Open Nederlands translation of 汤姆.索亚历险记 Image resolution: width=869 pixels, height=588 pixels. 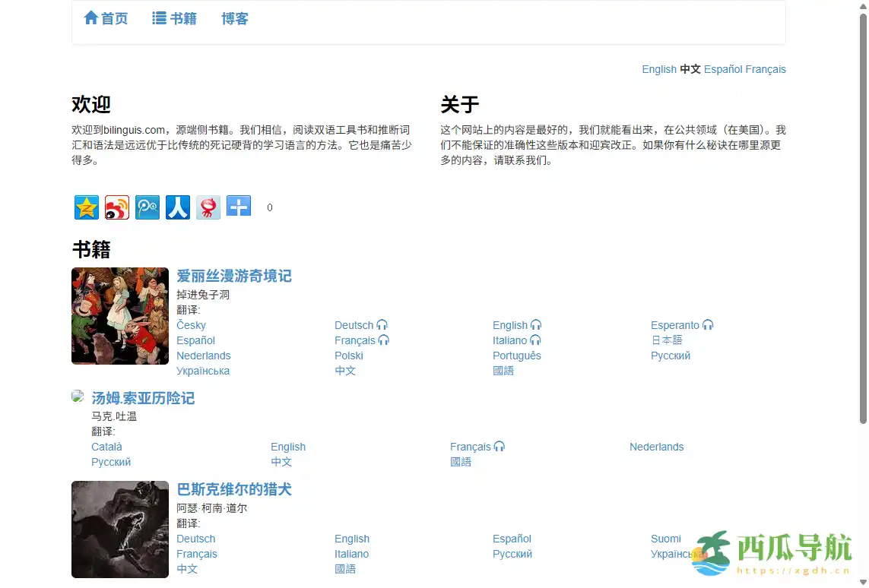(x=656, y=447)
